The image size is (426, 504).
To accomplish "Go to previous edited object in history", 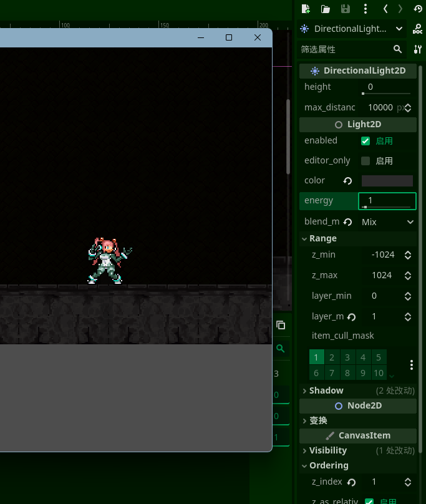I will tap(385, 9).
